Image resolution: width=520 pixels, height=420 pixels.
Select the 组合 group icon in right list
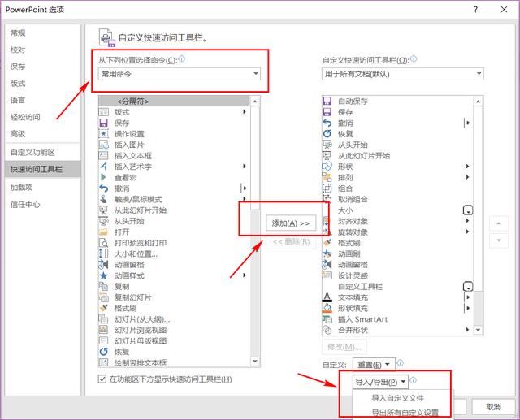(x=327, y=188)
